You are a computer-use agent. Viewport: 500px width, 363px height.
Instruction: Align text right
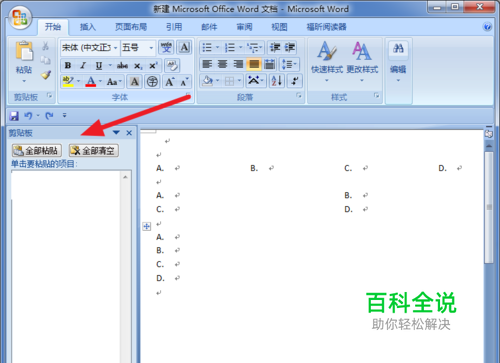[x=238, y=64]
